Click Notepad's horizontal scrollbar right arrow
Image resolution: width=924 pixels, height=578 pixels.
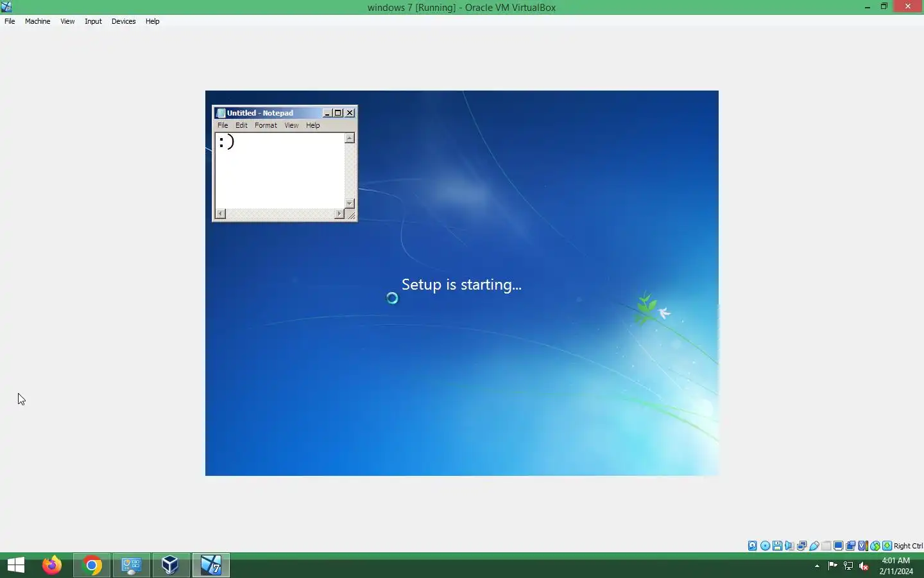tap(339, 214)
